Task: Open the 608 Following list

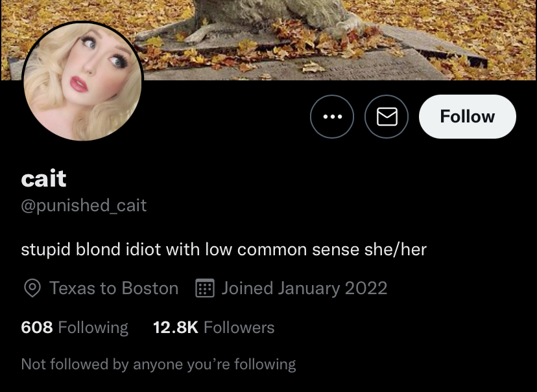Action: 75,327
